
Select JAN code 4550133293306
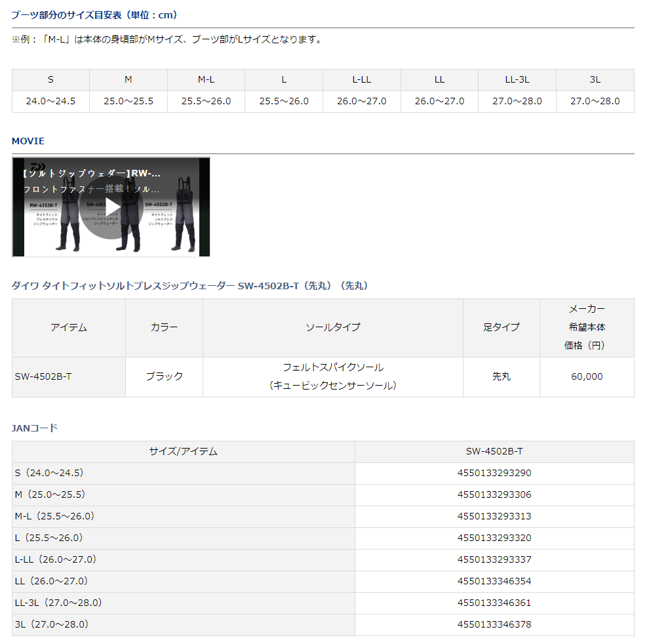pyautogui.click(x=494, y=494)
